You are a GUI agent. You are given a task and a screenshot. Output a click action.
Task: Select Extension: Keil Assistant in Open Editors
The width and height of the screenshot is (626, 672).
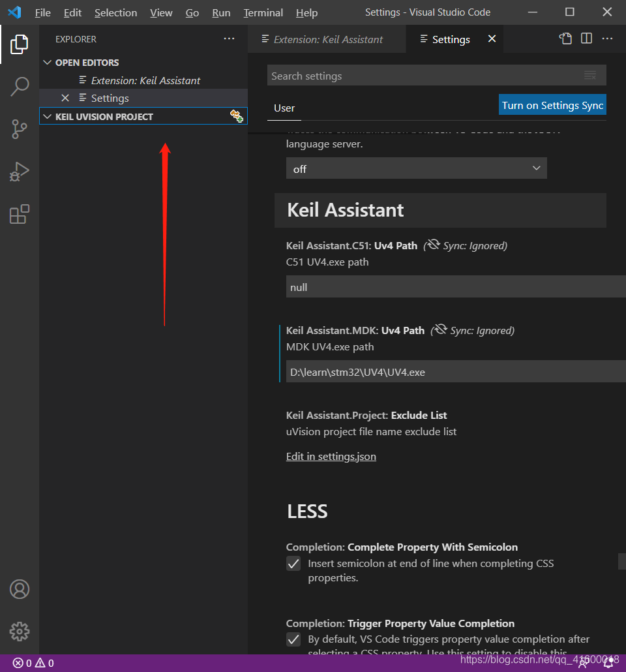[x=143, y=80]
